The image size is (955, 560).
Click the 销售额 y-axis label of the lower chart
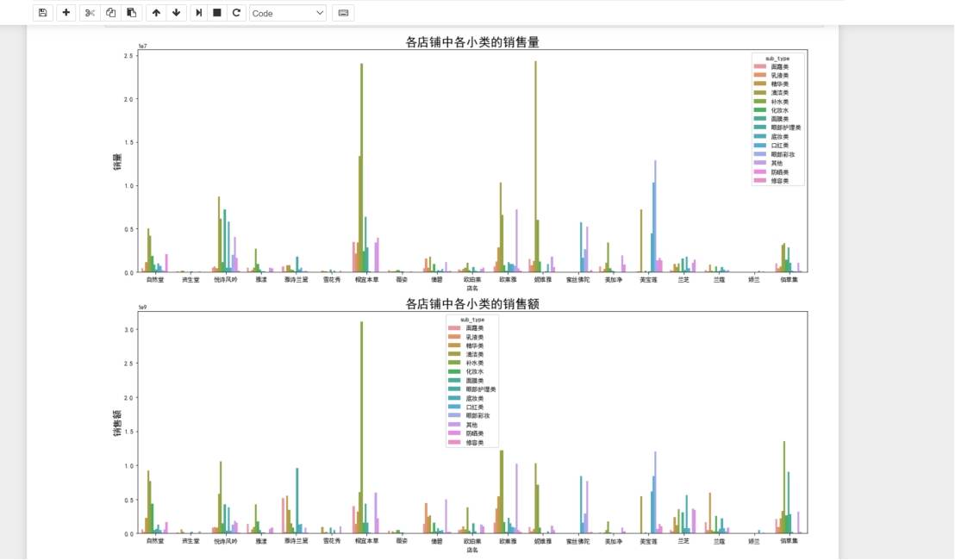coord(117,423)
